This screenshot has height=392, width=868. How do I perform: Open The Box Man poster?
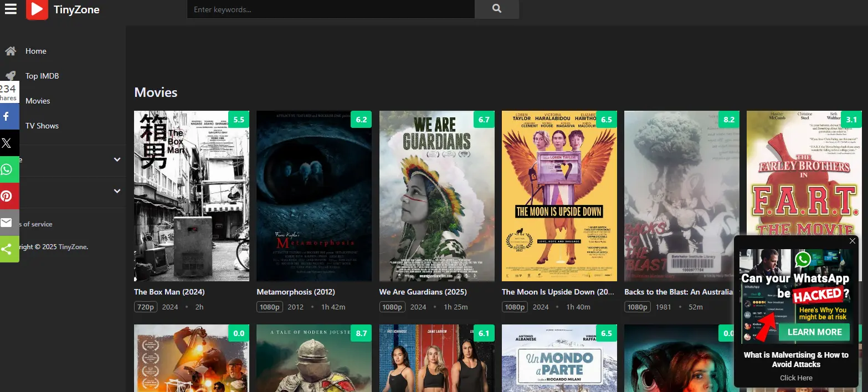pos(192,196)
